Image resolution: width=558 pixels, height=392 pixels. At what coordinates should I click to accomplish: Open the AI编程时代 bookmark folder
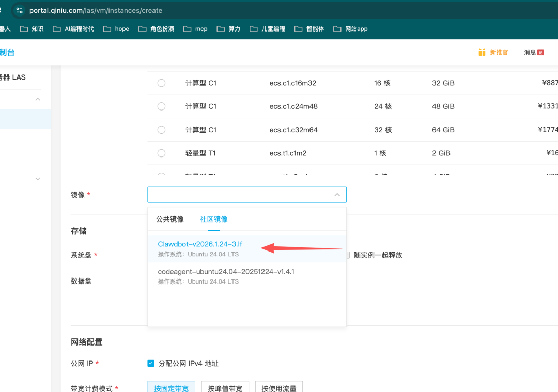(73, 29)
